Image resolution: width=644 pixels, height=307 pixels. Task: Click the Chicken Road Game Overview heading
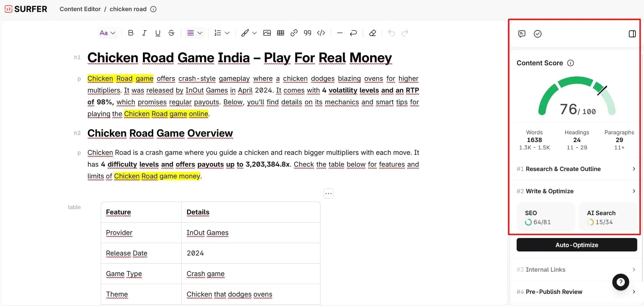click(x=160, y=133)
